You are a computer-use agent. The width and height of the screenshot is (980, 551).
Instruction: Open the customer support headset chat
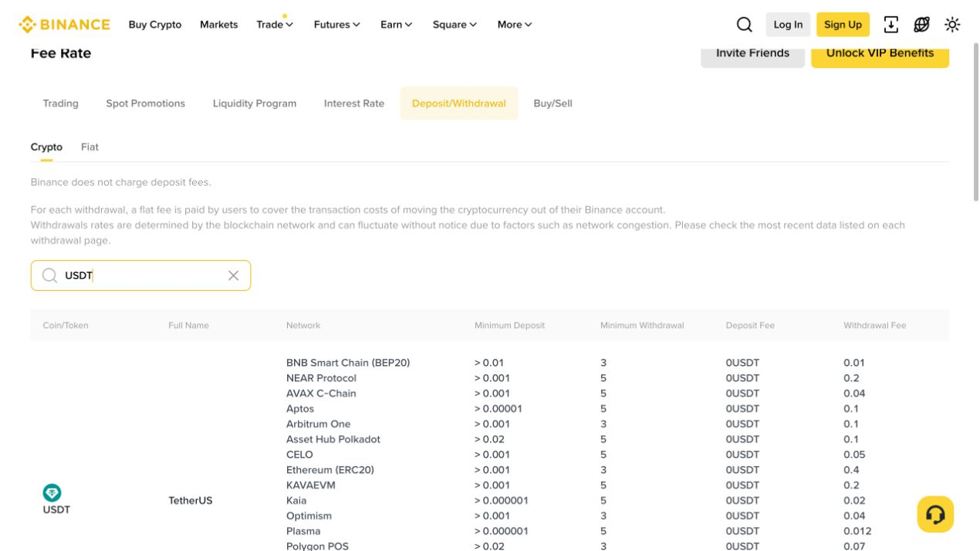tap(935, 514)
